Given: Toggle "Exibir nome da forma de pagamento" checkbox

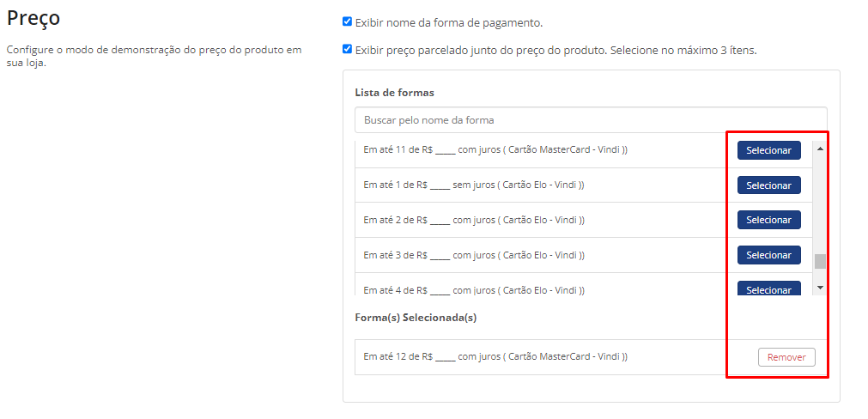Looking at the screenshot, I should point(347,22).
